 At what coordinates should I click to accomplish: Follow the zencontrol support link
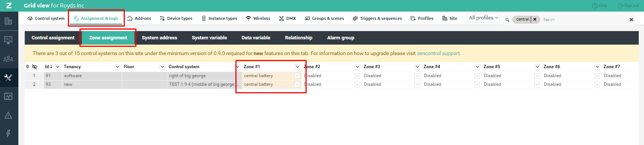(438, 53)
